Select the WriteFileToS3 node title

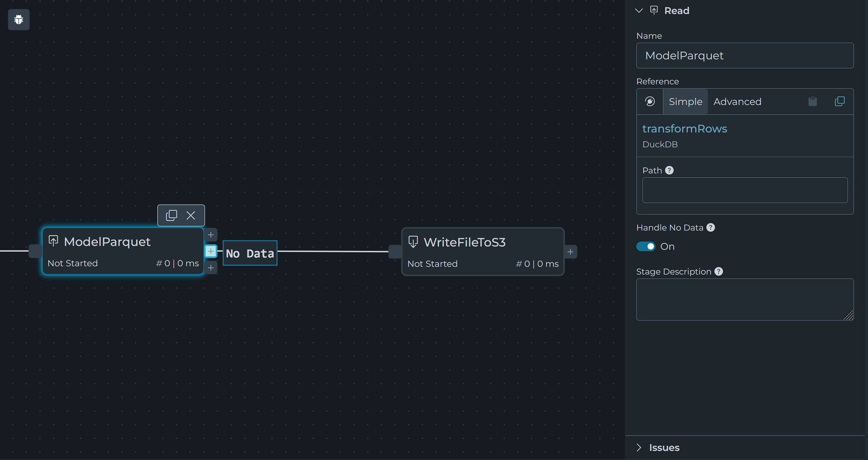tap(465, 242)
